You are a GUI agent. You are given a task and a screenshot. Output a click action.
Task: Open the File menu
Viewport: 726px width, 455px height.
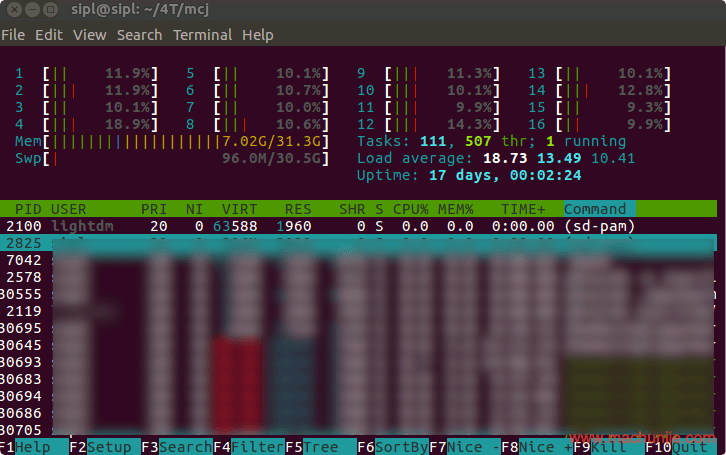(x=13, y=35)
